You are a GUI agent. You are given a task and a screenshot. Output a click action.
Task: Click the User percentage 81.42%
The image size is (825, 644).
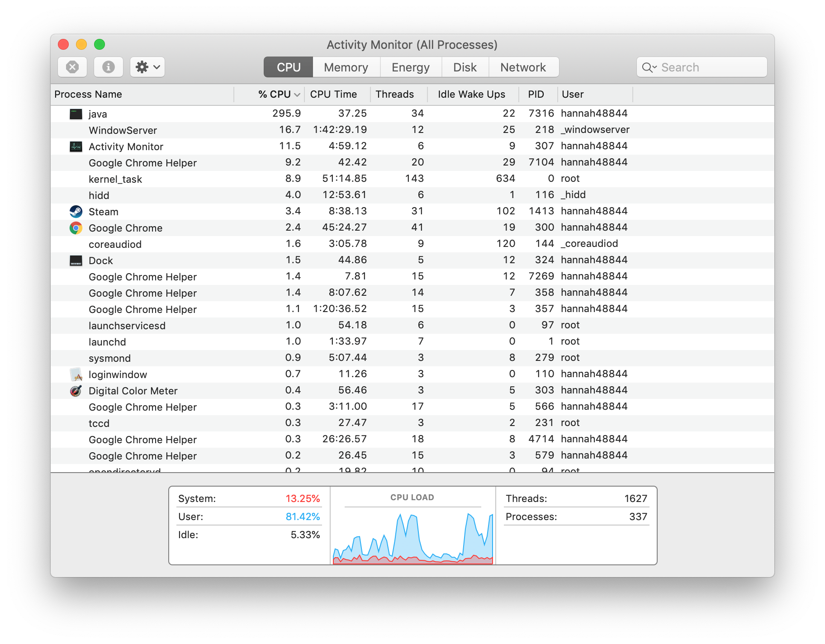click(x=303, y=516)
